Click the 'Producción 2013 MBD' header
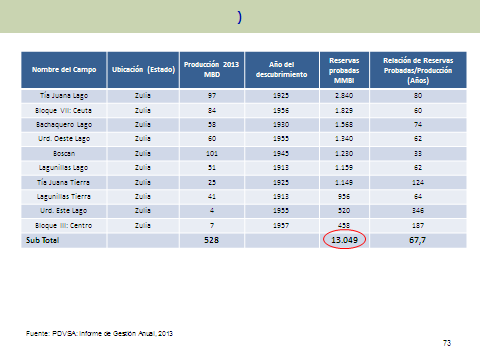Screen dimensions: 480x360 pyautogui.click(x=212, y=70)
